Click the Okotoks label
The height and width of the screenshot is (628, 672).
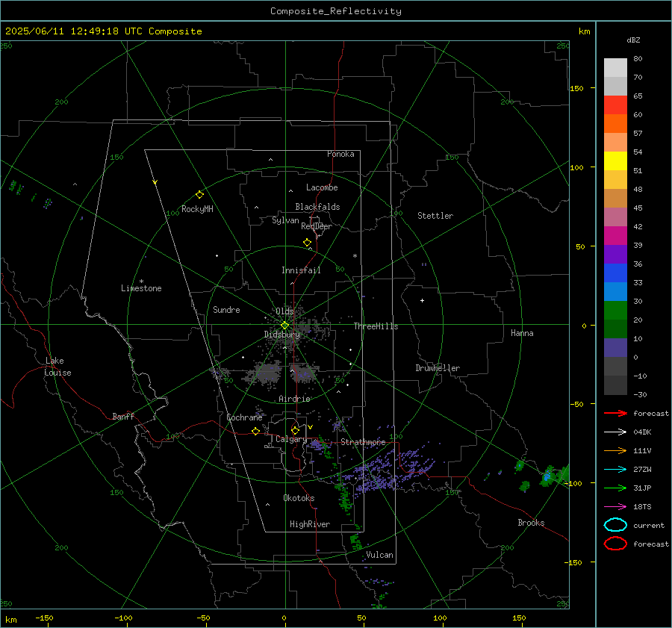pyautogui.click(x=299, y=498)
